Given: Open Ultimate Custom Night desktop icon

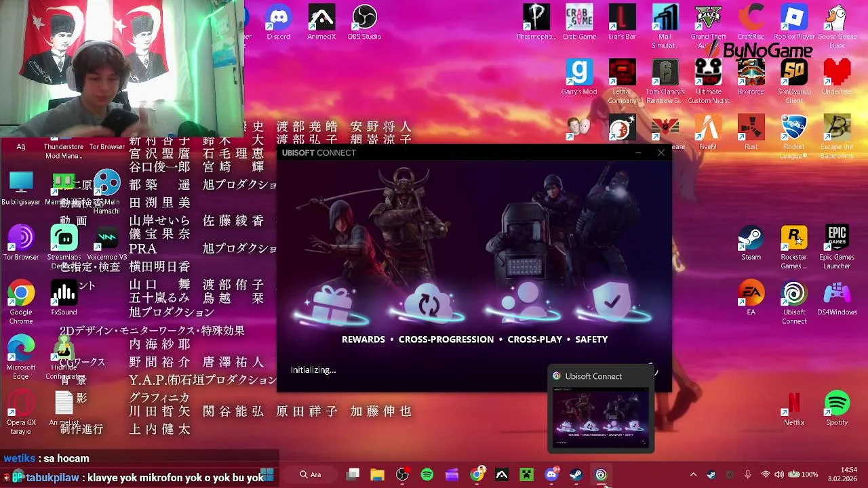Looking at the screenshot, I should [x=708, y=81].
